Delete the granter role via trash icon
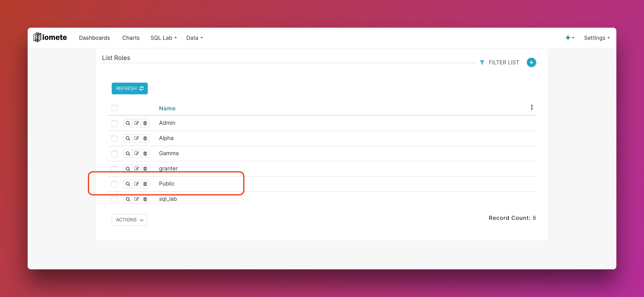644x297 pixels. click(x=145, y=169)
